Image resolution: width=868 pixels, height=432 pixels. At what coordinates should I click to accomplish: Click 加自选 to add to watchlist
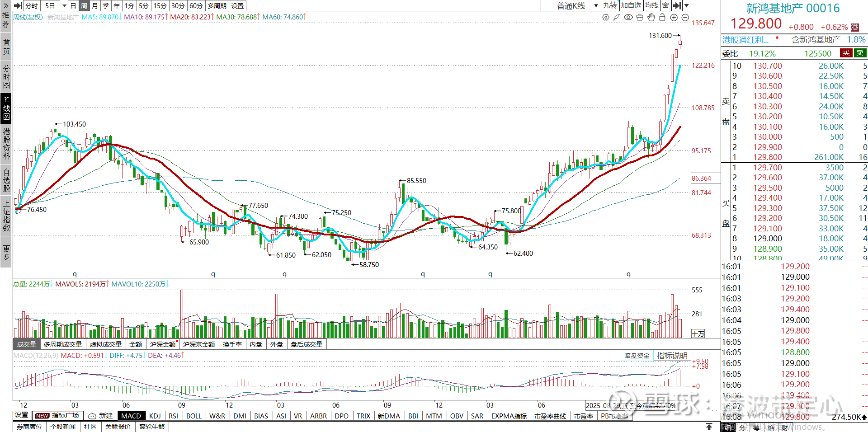click(631, 5)
